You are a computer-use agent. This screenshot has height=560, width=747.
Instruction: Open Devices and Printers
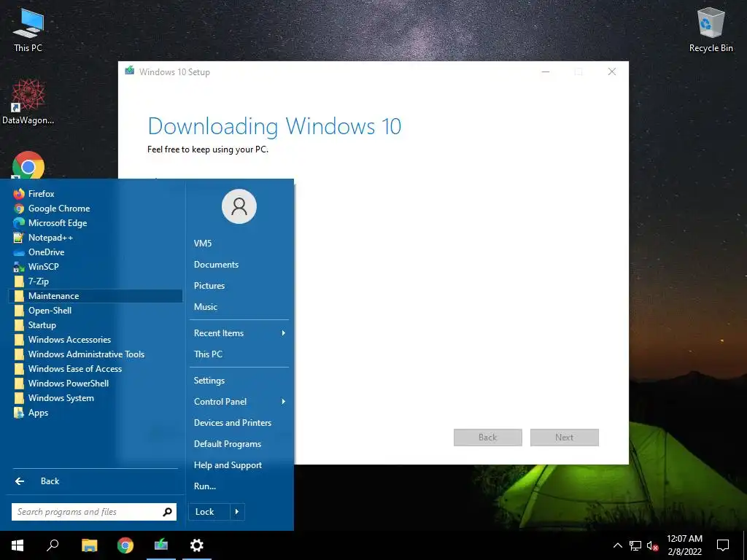[x=233, y=423]
